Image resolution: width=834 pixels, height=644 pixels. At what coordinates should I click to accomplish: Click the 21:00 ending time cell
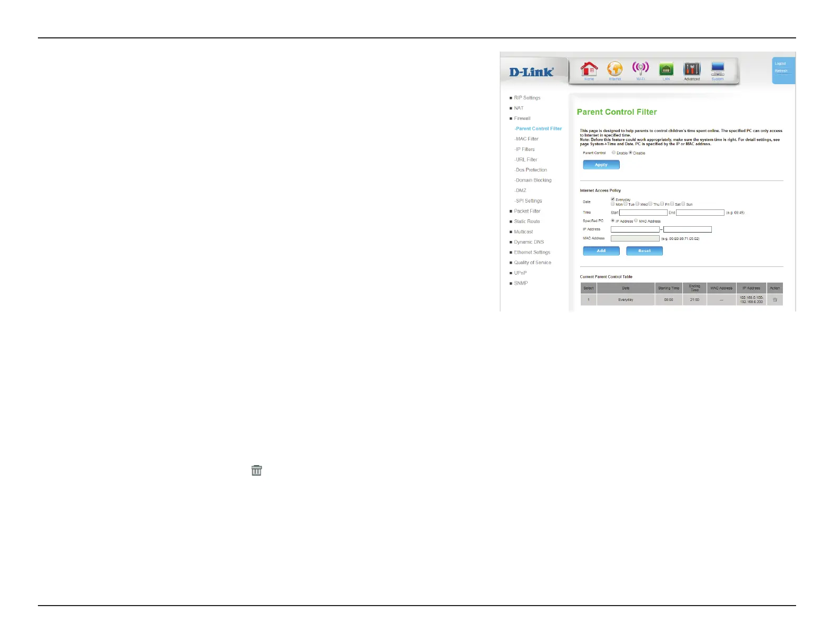pyautogui.click(x=694, y=300)
